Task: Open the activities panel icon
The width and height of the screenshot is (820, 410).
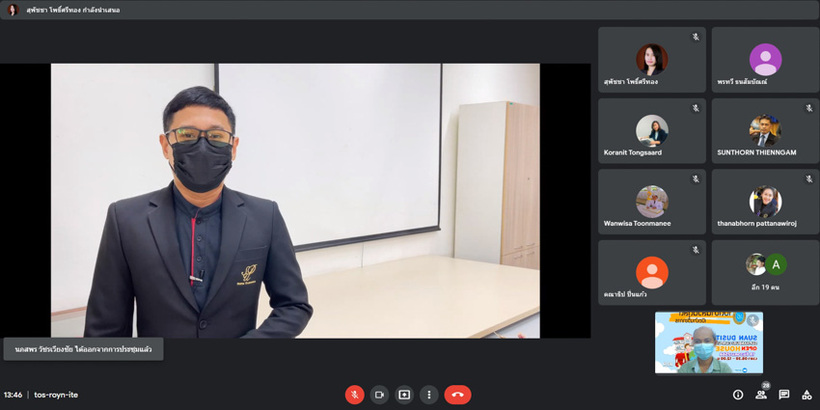Action: (x=807, y=395)
